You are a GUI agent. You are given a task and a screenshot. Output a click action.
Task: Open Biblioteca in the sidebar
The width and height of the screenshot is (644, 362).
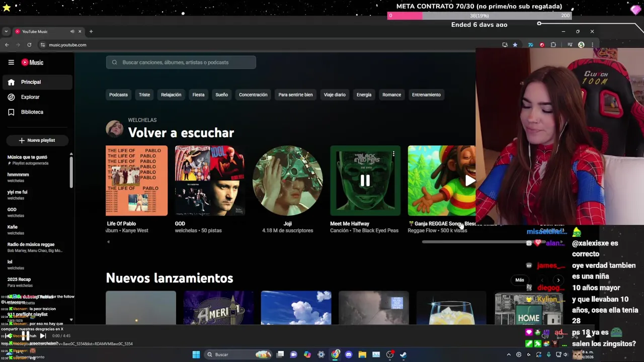click(x=37, y=112)
